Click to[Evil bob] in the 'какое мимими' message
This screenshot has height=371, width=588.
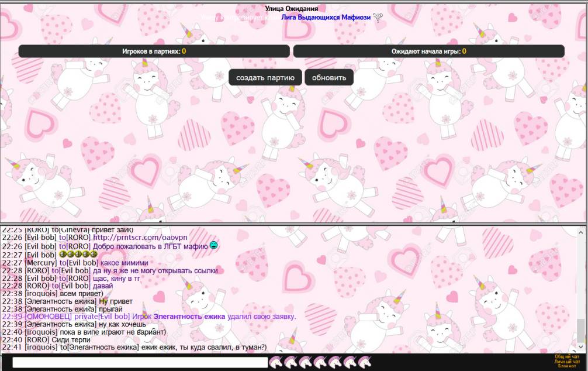(x=79, y=263)
